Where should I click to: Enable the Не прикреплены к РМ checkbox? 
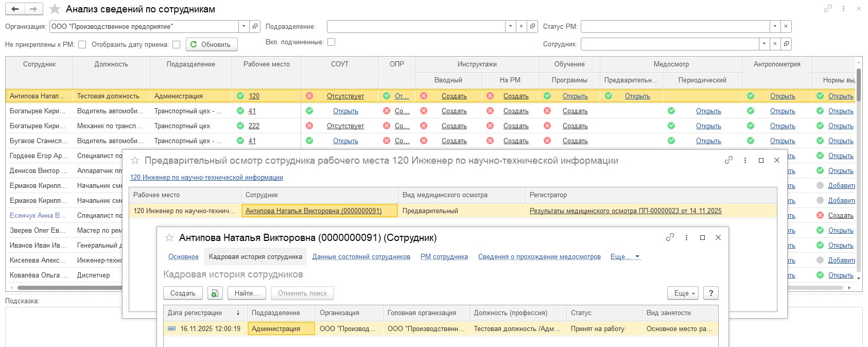(x=82, y=45)
